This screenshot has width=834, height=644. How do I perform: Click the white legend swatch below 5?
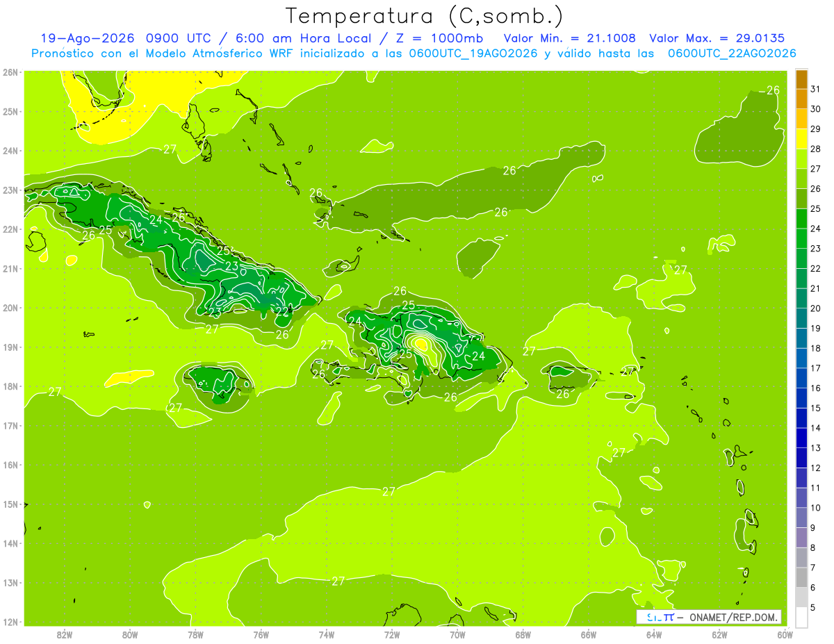click(801, 617)
